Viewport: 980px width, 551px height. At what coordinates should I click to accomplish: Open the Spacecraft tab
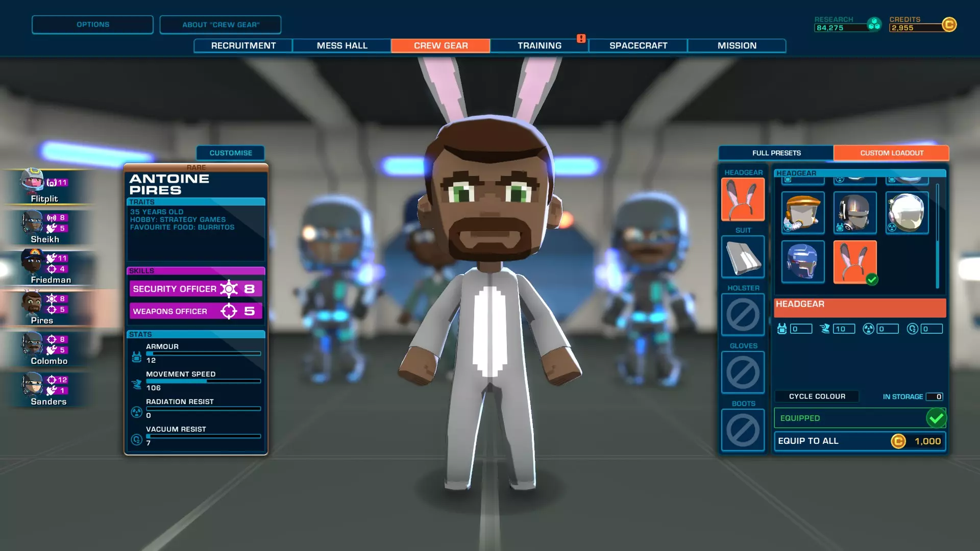(x=638, y=45)
